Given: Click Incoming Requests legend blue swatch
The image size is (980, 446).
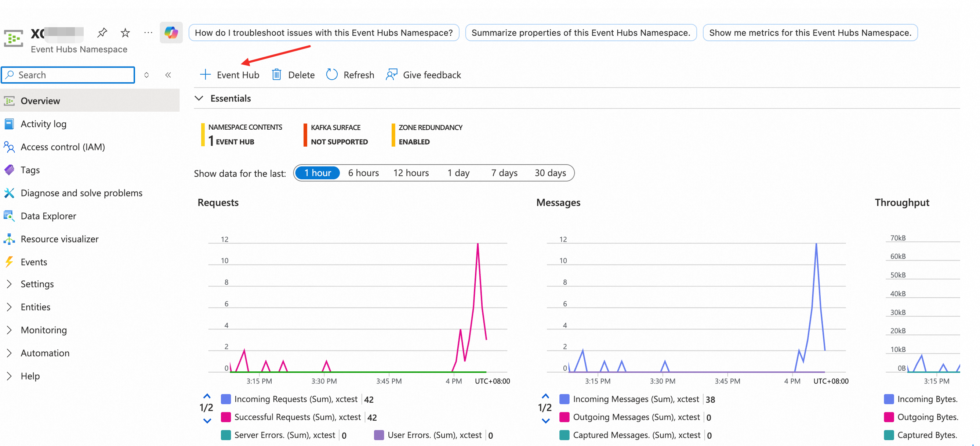Looking at the screenshot, I should tap(226, 399).
